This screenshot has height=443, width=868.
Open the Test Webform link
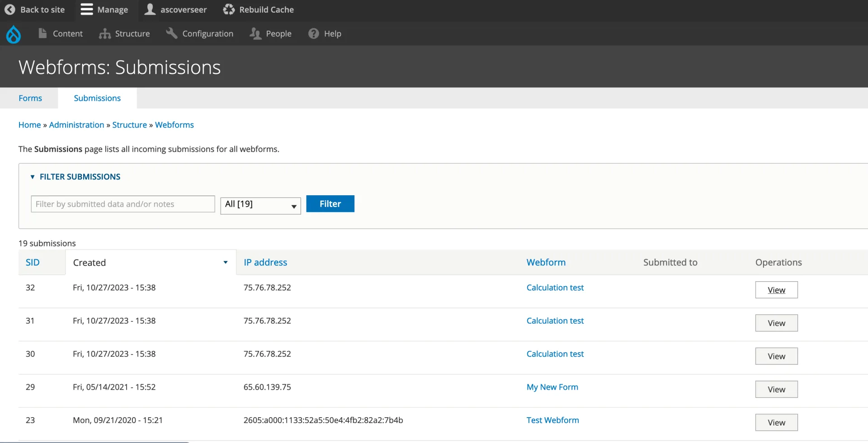click(552, 420)
